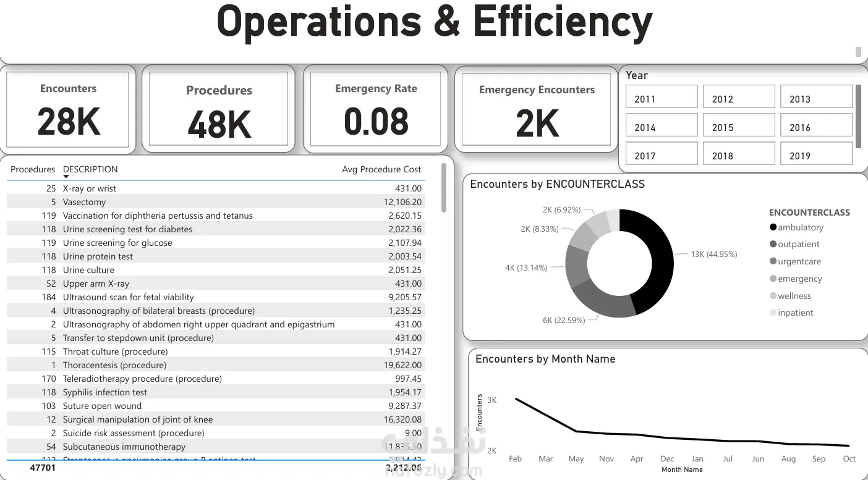Click the inpatient legend marker

[773, 313]
